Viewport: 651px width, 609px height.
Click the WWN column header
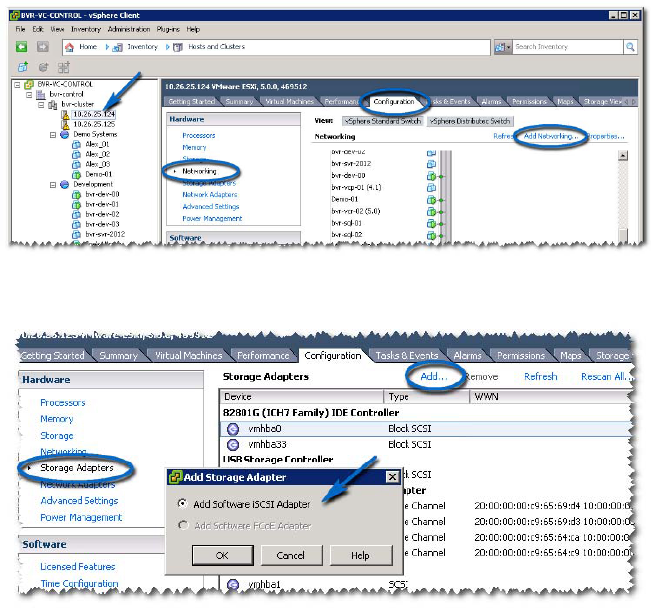(x=550, y=397)
